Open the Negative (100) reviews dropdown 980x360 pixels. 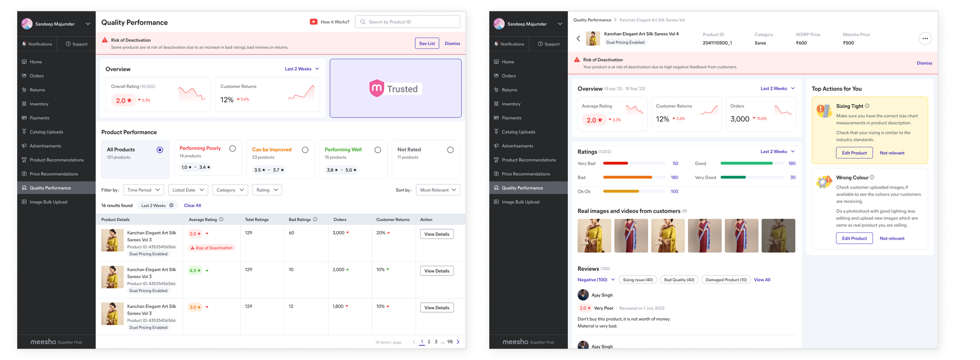(596, 280)
